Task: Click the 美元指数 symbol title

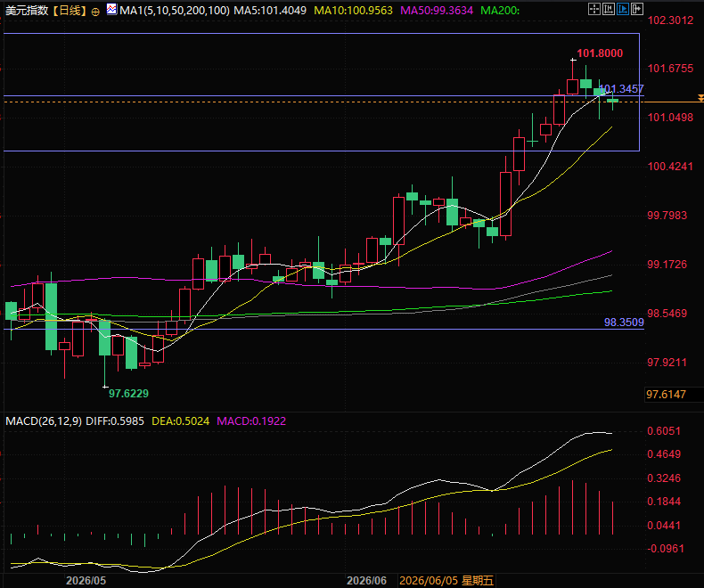Action: [27, 10]
